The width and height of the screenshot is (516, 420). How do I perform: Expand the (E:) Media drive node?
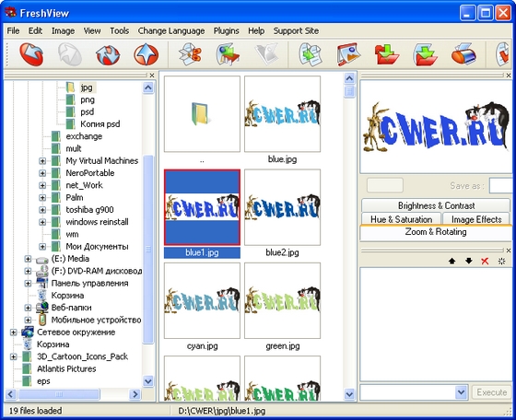point(28,259)
